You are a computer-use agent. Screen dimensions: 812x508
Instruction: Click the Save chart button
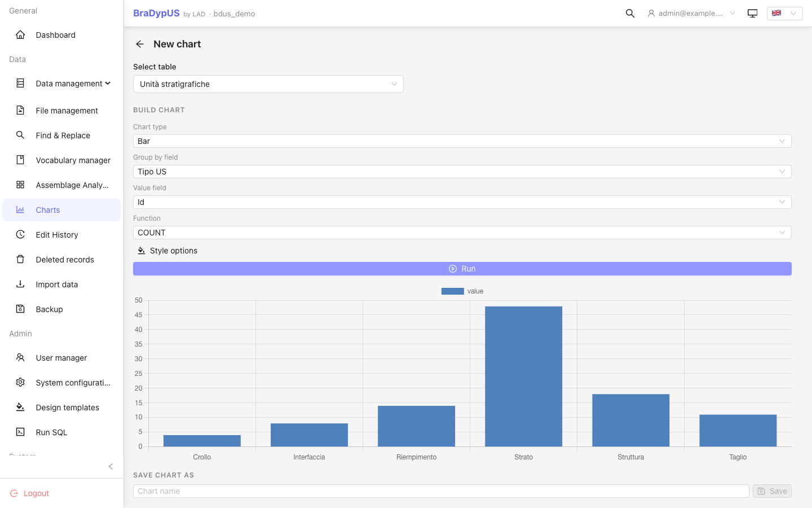click(x=772, y=491)
